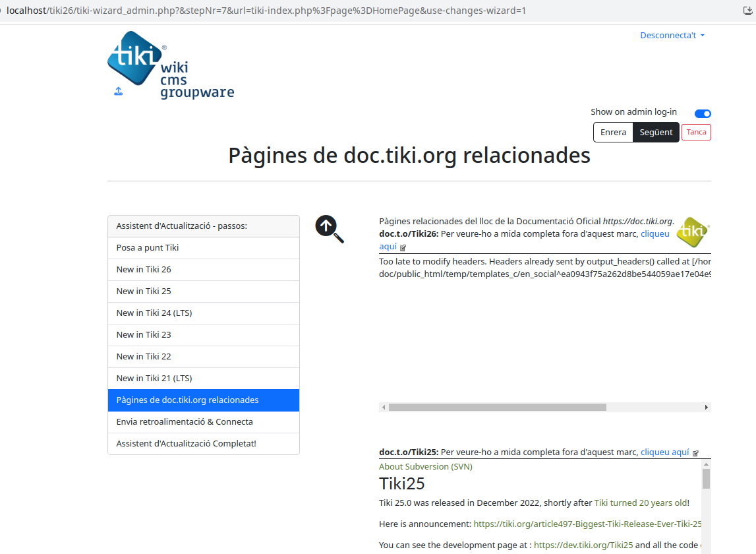Screen dimensions: 756x554
Task: Click the green Tiki documentation logo
Action: [693, 232]
